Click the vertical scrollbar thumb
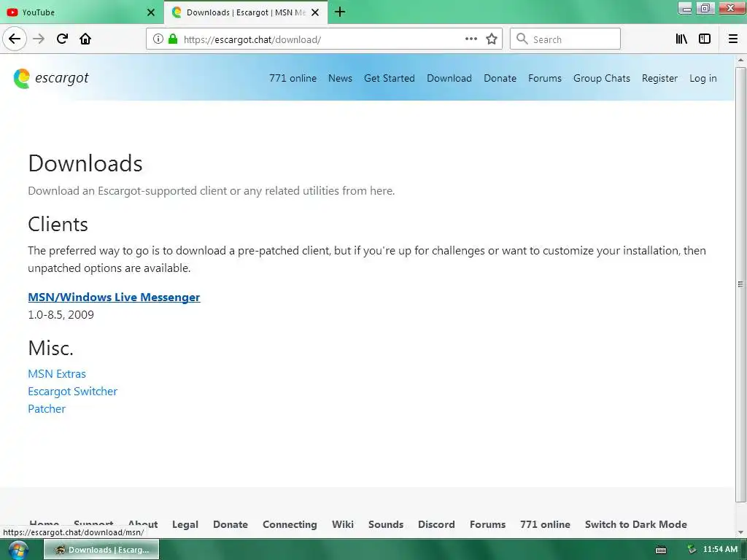Screen dimensions: 747x560 coord(740,284)
